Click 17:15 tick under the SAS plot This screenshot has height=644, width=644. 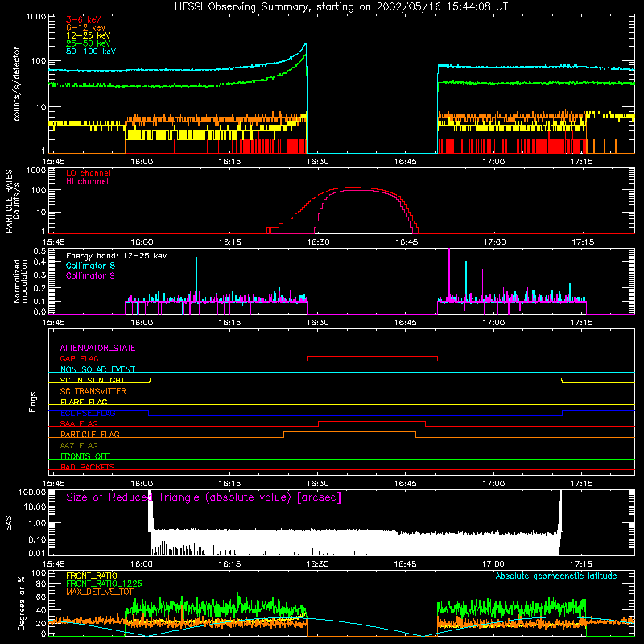(581, 564)
